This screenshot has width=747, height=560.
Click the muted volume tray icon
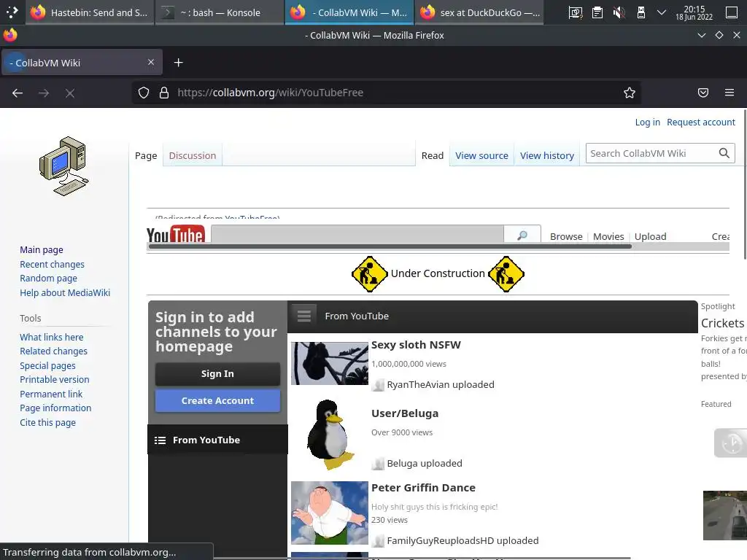pyautogui.click(x=619, y=12)
